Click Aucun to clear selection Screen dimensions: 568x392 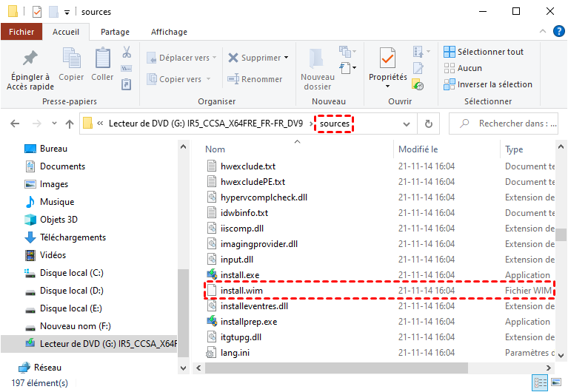[x=463, y=68]
